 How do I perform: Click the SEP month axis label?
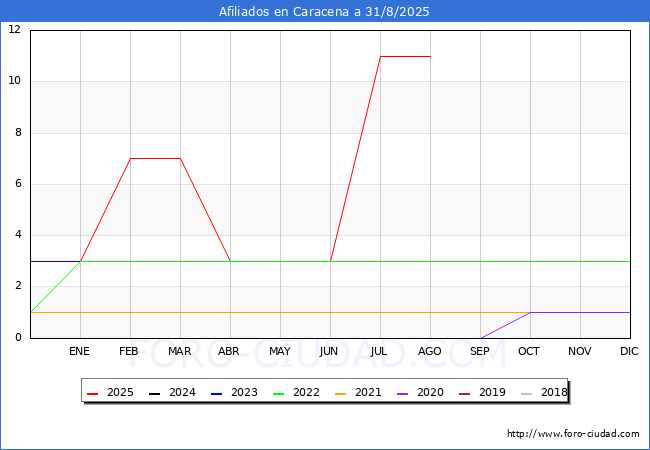pos(480,351)
